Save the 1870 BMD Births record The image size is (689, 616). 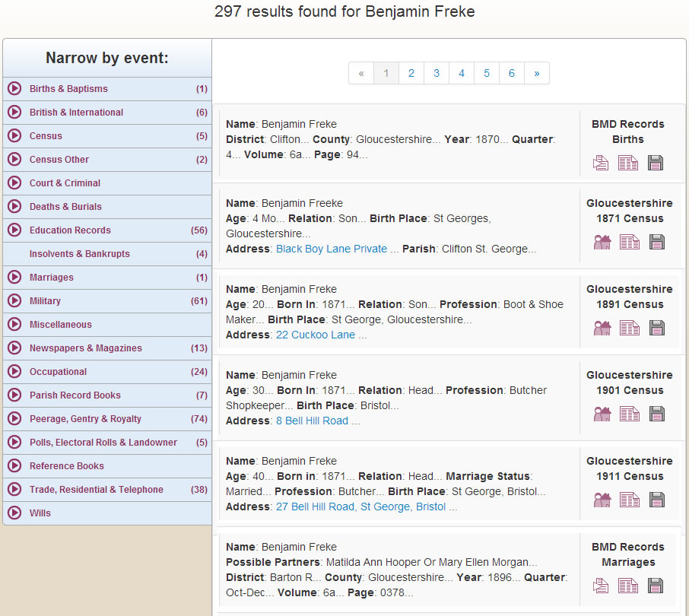656,163
